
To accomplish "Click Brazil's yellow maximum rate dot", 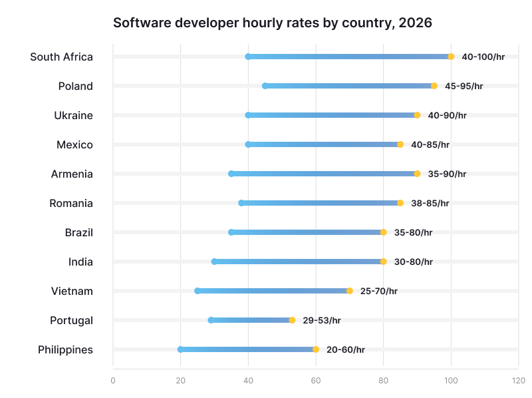I will pos(384,232).
